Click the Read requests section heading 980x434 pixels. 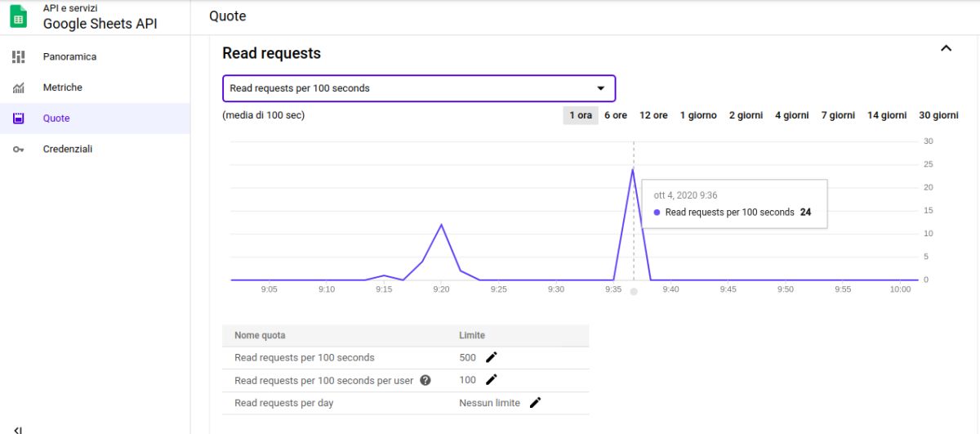271,53
